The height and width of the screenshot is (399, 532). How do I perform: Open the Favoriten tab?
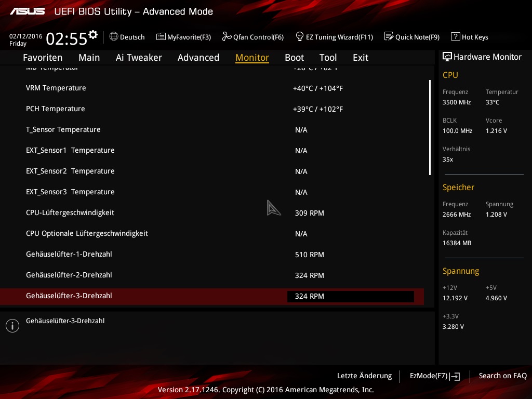43,58
